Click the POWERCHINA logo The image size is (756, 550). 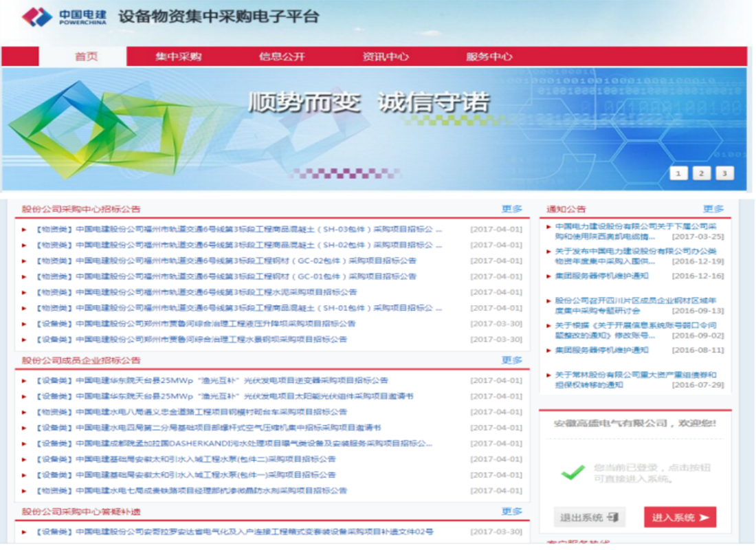point(64,17)
